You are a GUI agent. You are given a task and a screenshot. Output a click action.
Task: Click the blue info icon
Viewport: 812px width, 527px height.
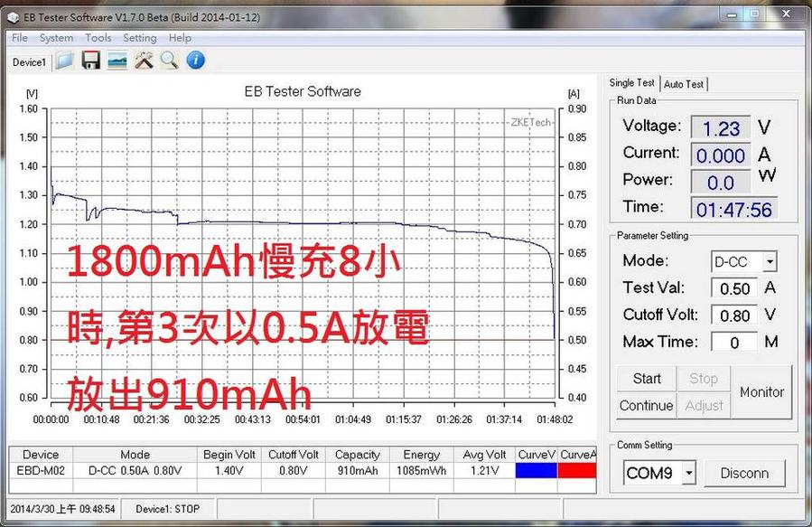tap(195, 61)
